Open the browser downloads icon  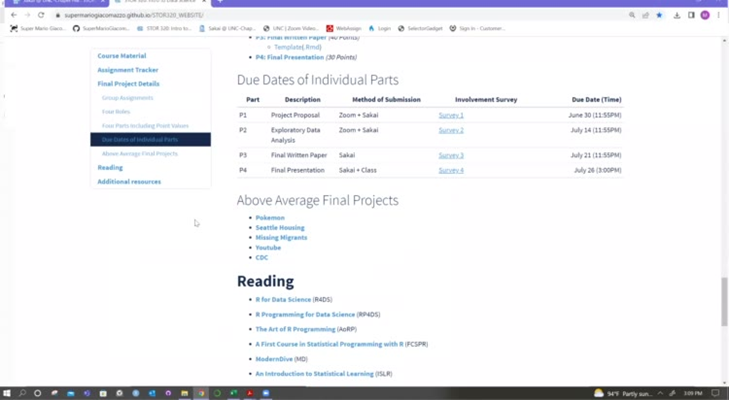(677, 15)
